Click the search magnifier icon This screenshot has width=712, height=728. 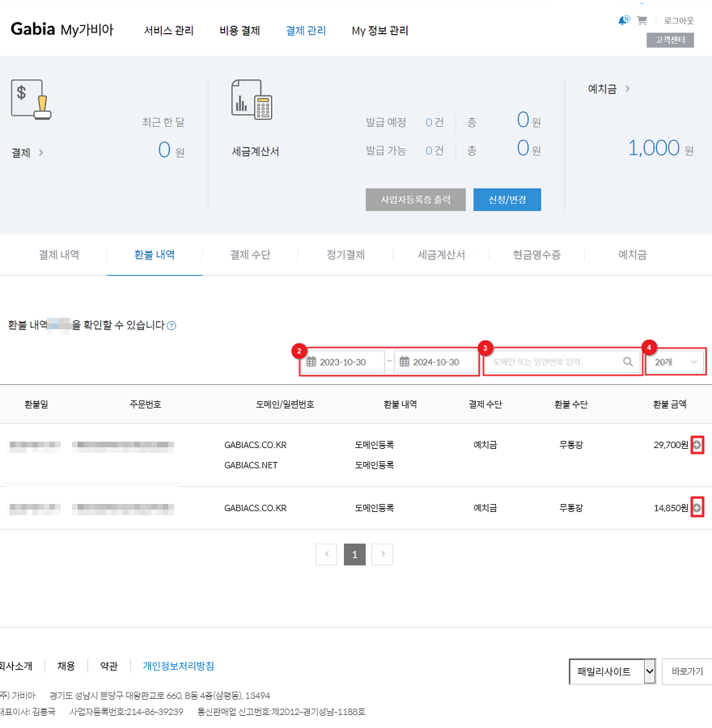click(x=628, y=362)
